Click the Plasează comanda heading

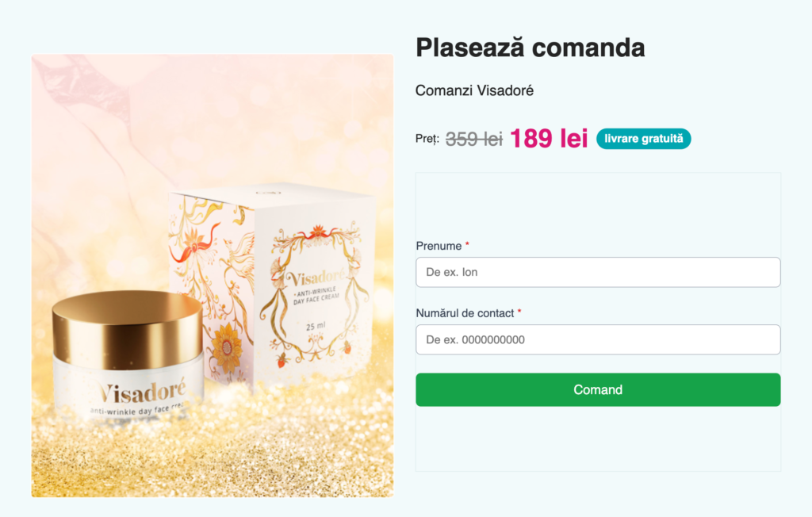530,48
